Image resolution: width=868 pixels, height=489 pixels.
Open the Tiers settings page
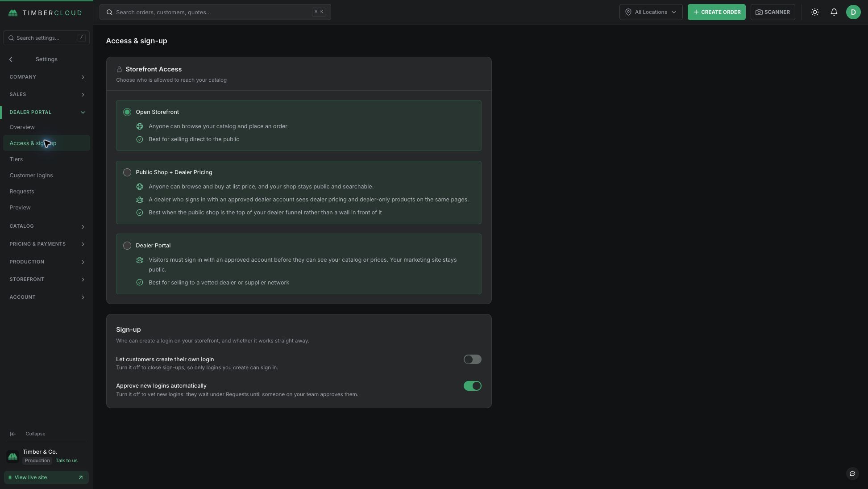46,159
